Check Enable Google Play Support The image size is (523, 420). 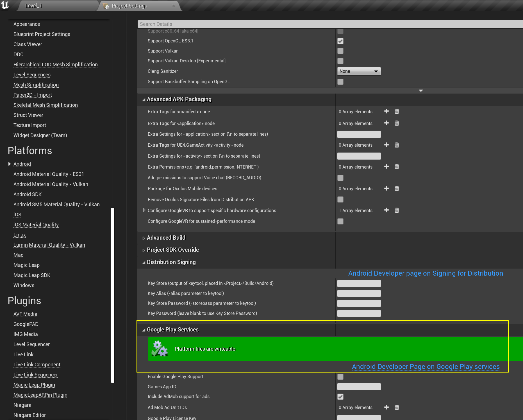[340, 377]
